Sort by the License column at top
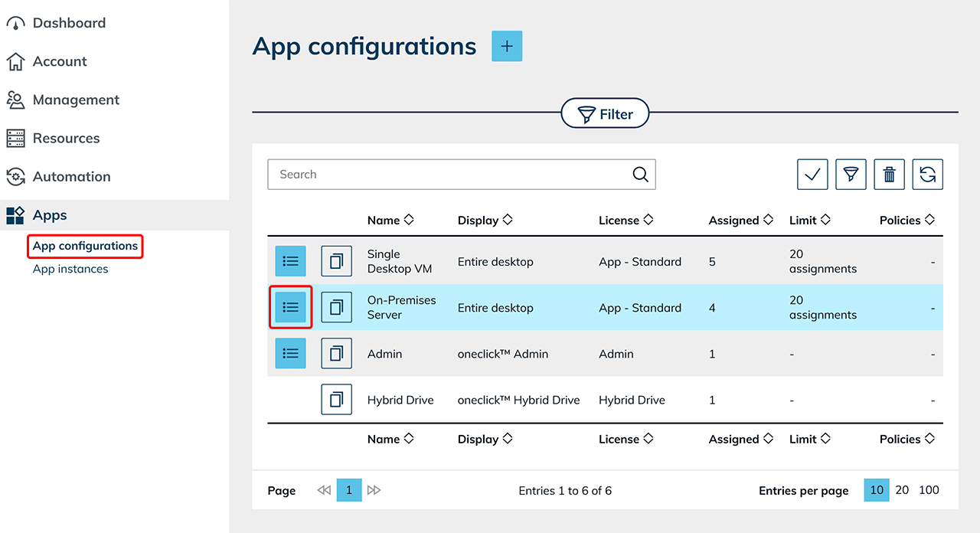Viewport: 980px width, 533px height. [626, 220]
